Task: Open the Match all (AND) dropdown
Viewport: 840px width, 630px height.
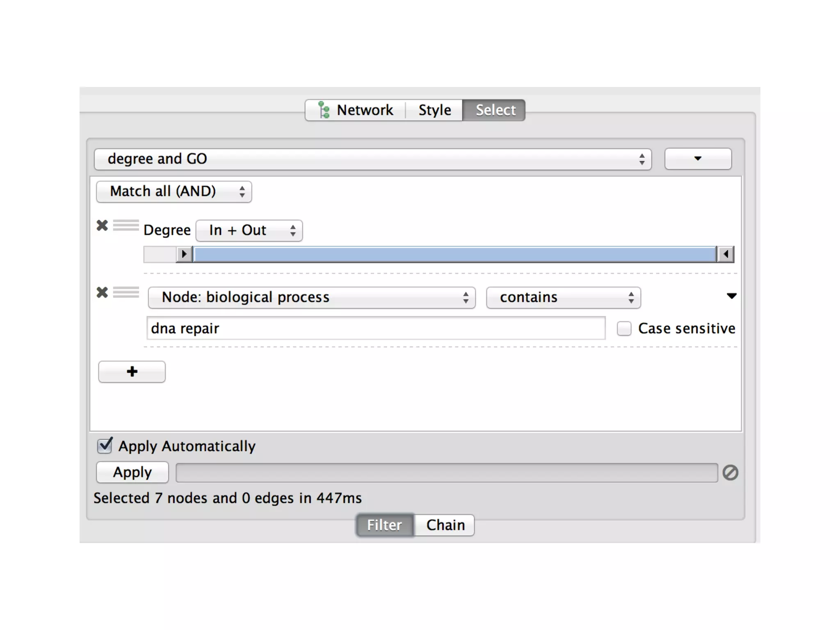Action: 174,192
